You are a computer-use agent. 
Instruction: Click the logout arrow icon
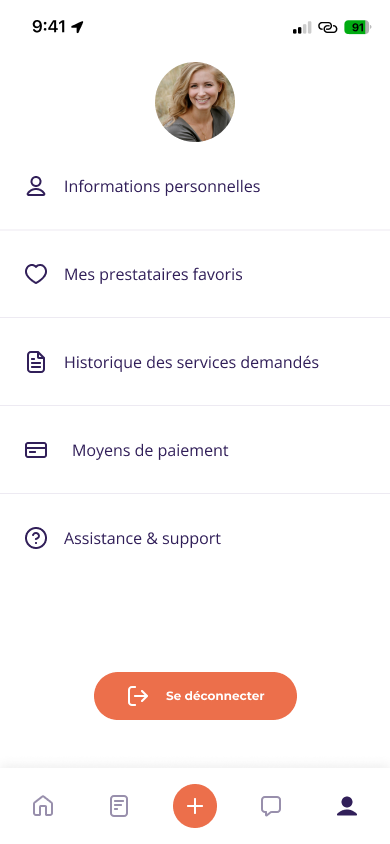pos(138,695)
